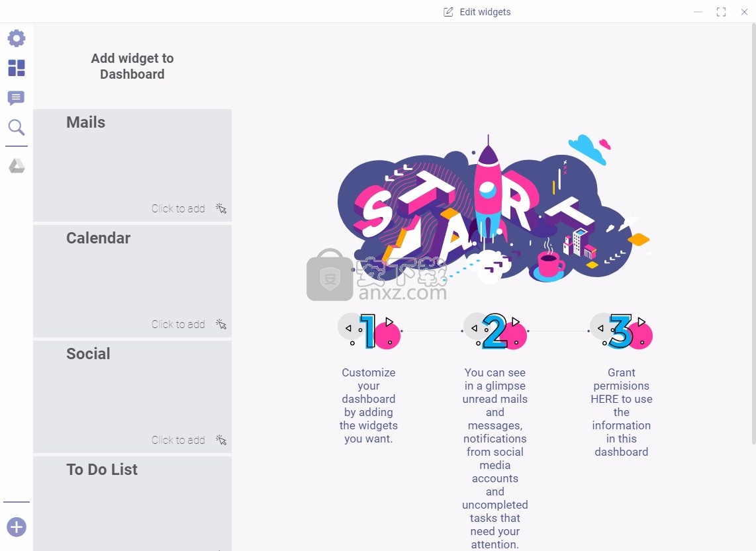The width and height of the screenshot is (756, 551).
Task: Click the search magnifier icon
Action: pyautogui.click(x=17, y=128)
